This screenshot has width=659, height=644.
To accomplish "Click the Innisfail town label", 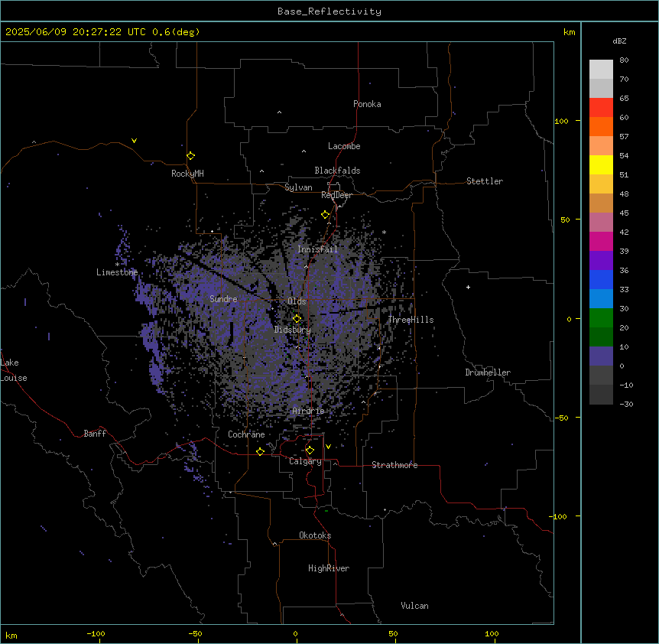I will tap(318, 249).
